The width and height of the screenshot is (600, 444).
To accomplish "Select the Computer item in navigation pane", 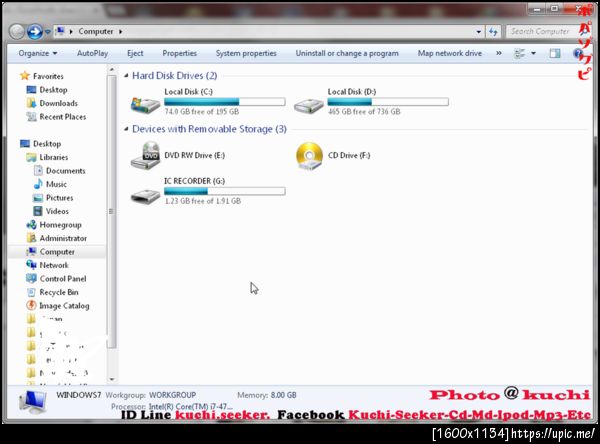I will 57,251.
